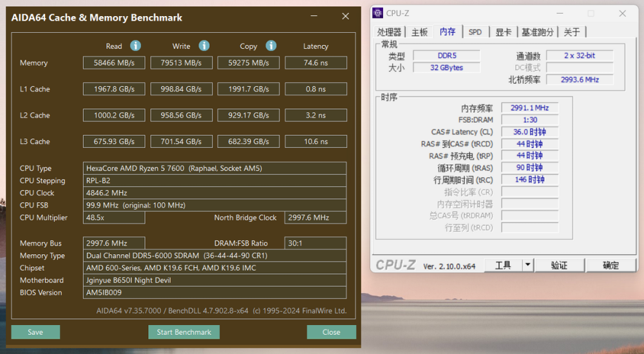644x354 pixels.
Task: Switch to the 主板 tab in CPU-Z
Action: (x=420, y=32)
